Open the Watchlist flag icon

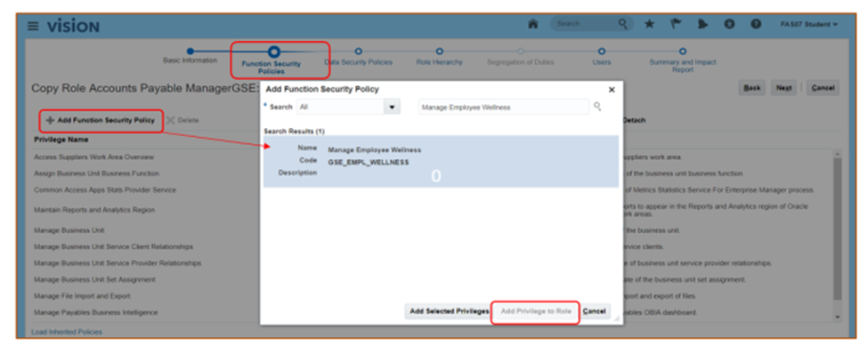point(676,24)
